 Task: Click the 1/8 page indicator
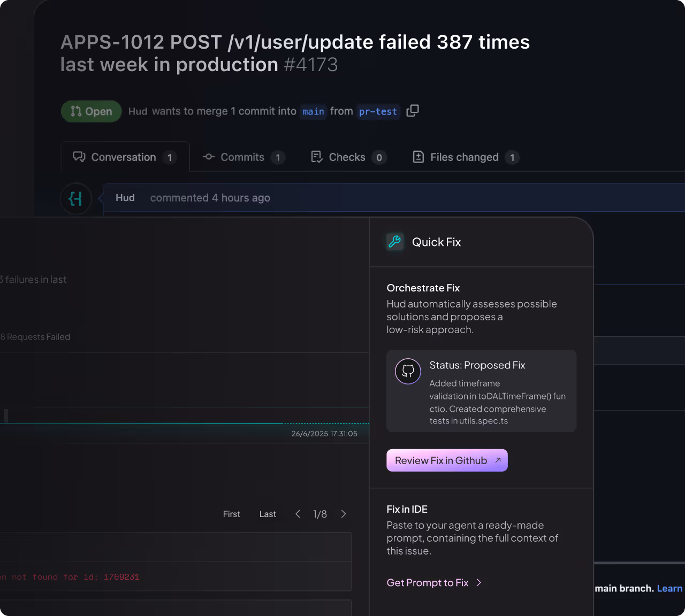click(x=320, y=514)
